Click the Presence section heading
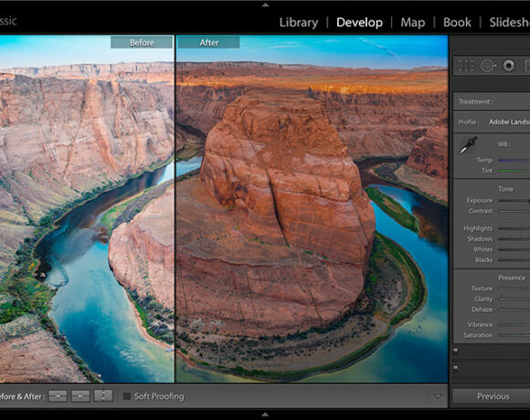 click(512, 278)
